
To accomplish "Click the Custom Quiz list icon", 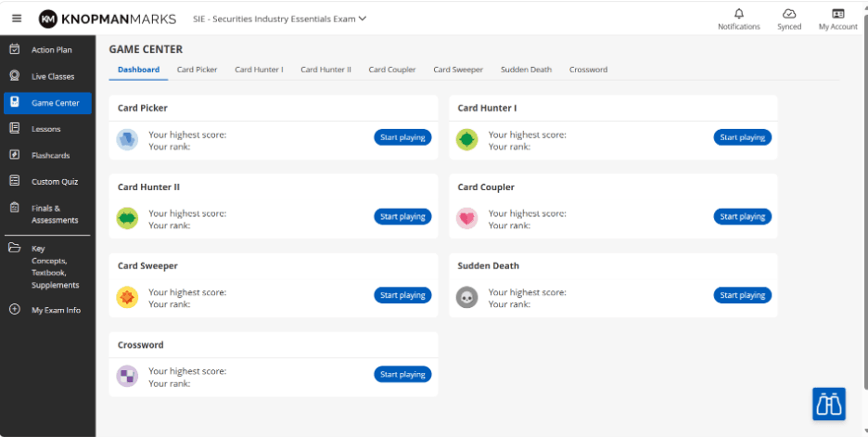I will [15, 181].
